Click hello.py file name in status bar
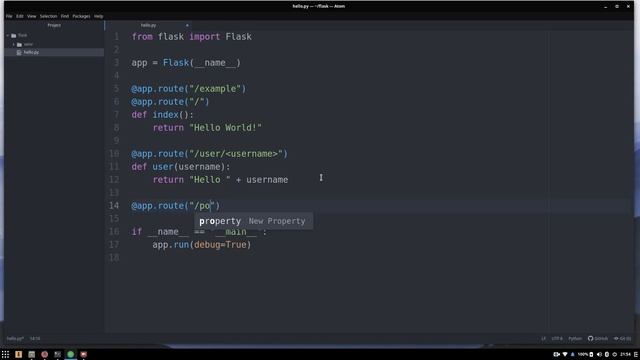 click(15, 338)
